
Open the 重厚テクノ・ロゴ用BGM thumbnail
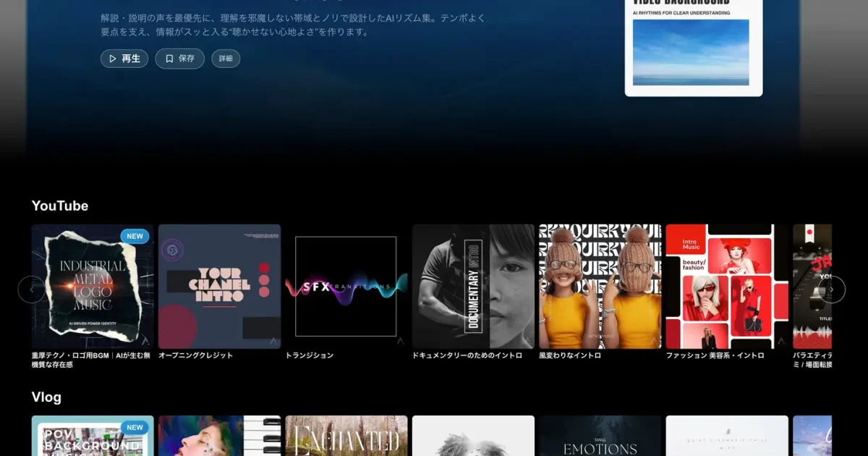click(x=92, y=285)
